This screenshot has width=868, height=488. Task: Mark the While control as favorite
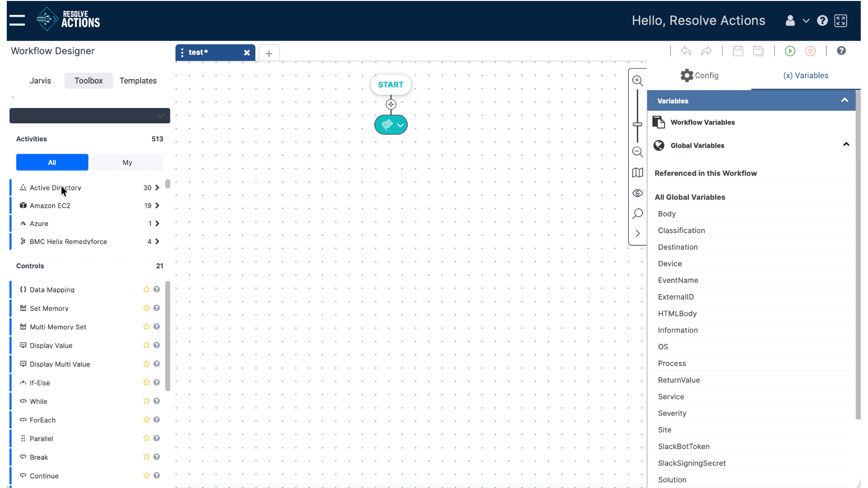146,401
